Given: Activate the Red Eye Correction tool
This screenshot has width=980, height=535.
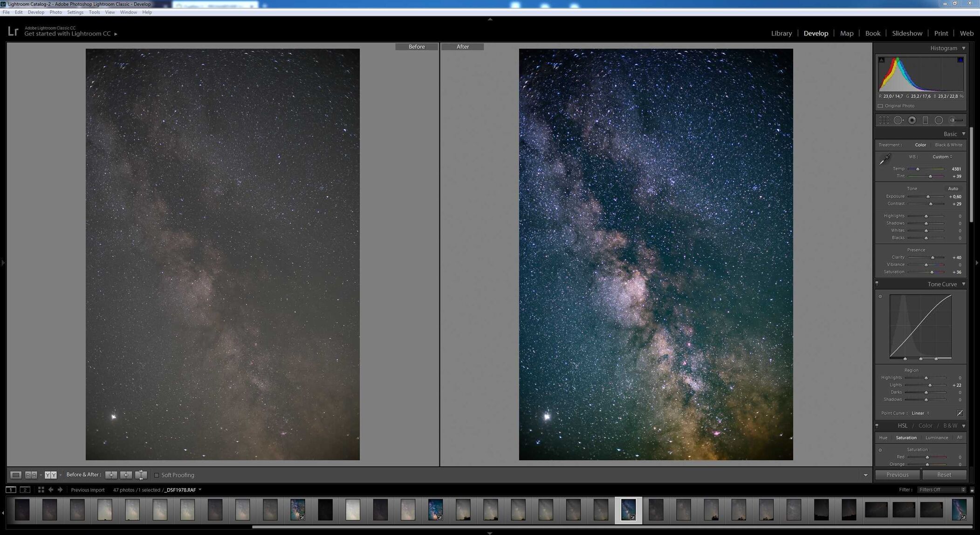Looking at the screenshot, I should click(912, 120).
